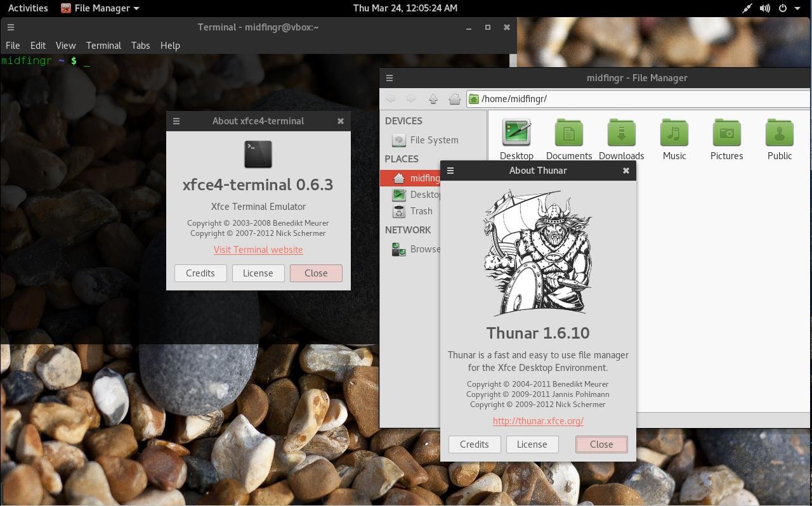Expand the File Manager app menu

click(100, 8)
